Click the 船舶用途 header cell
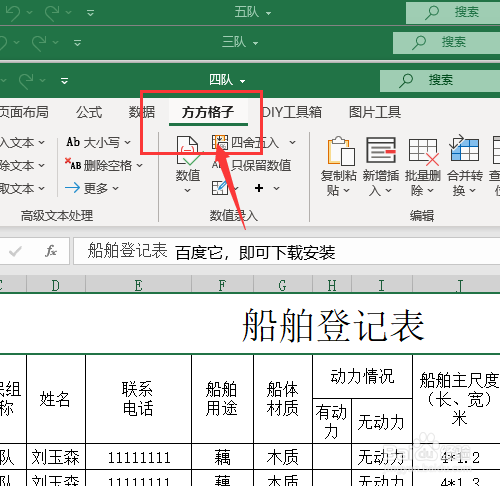The image size is (500, 486). click(222, 399)
